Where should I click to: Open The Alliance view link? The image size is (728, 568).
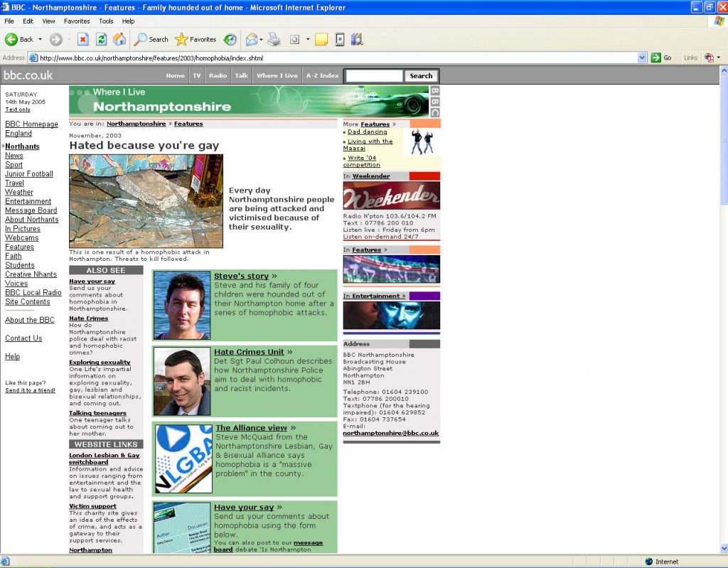coord(252,428)
